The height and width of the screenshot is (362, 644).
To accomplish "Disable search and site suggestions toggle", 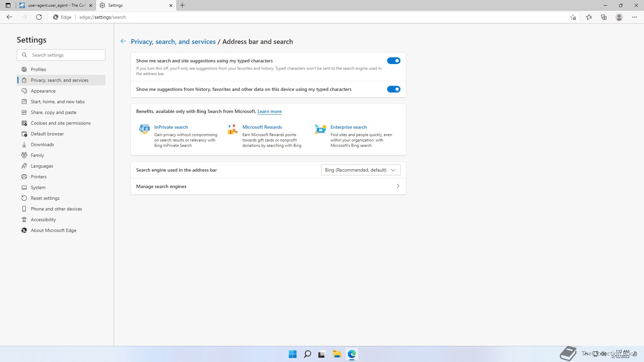I will click(393, 61).
